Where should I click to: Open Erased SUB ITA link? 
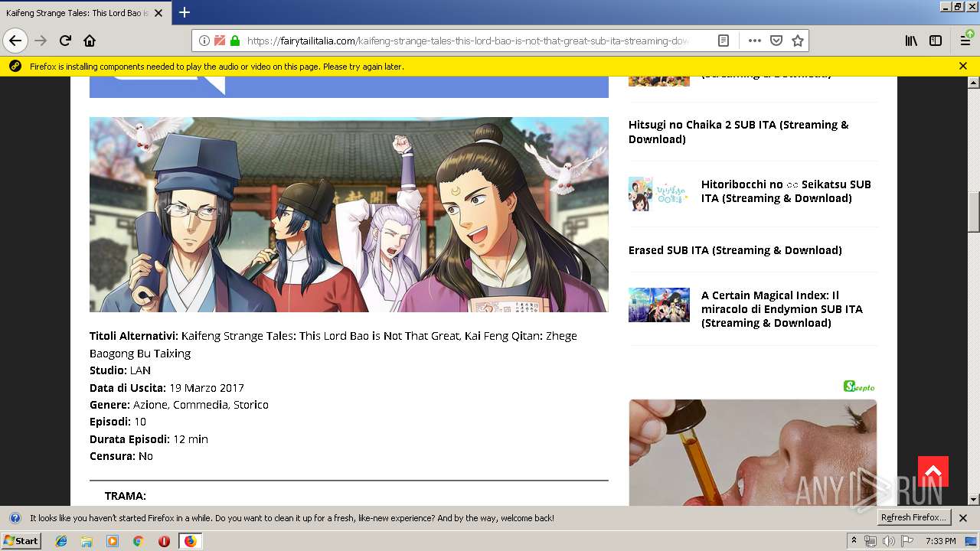(x=735, y=250)
